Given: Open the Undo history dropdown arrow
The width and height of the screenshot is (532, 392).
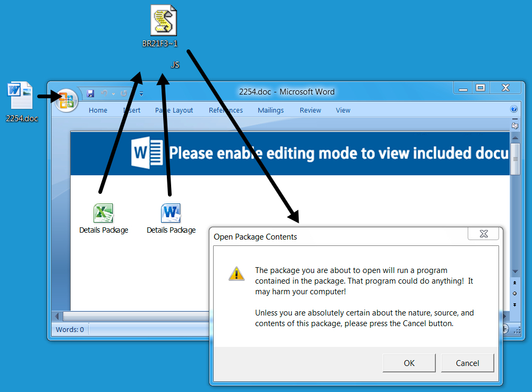Looking at the screenshot, I should tap(113, 94).
